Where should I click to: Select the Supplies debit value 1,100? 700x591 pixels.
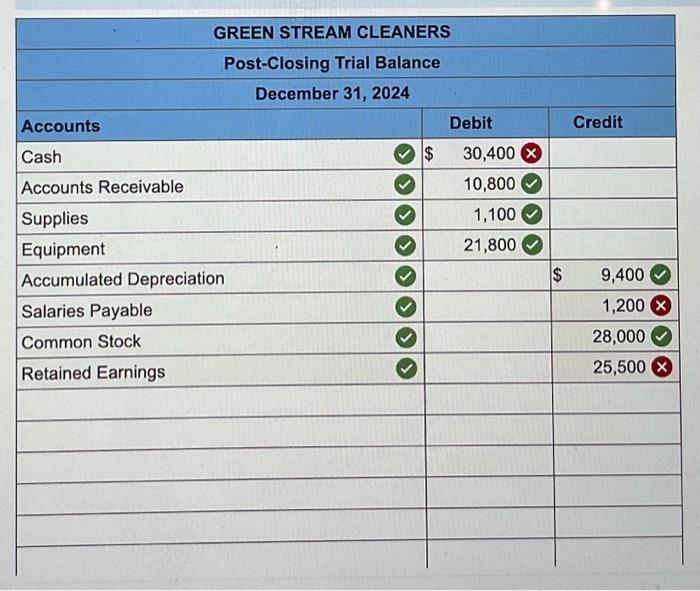tap(495, 215)
